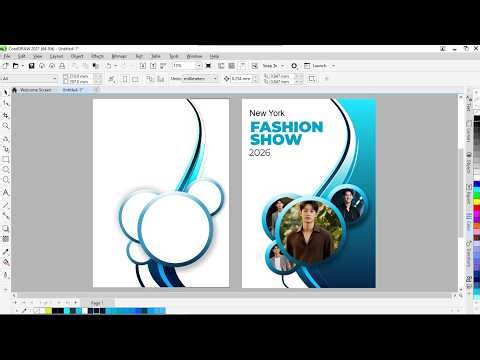Open the document palette flyout arrow
Screen dimensions: 480x360
[16, 311]
